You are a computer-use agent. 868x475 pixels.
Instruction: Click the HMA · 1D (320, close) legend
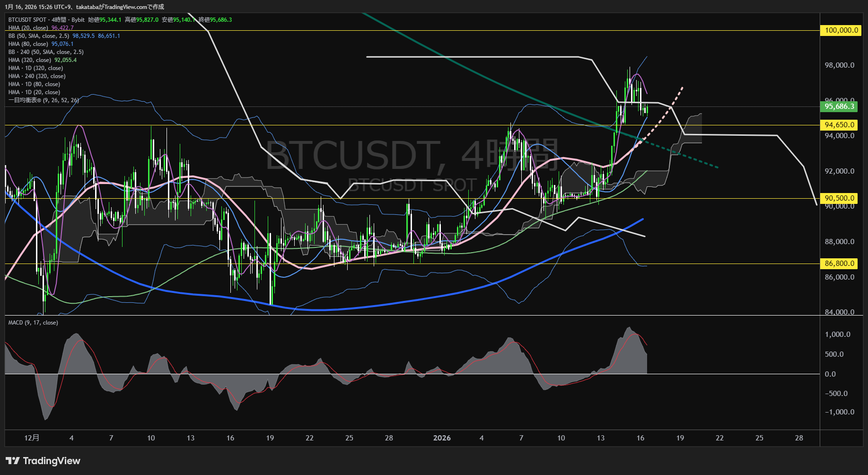pos(35,68)
